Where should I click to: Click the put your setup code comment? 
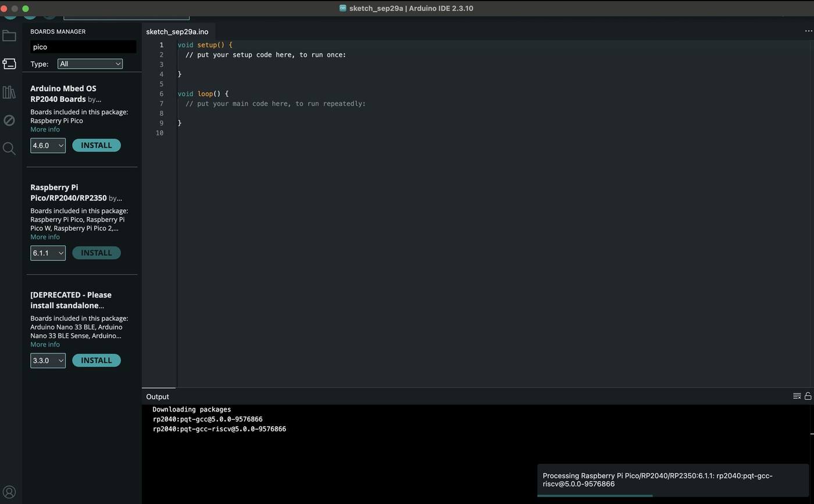click(266, 55)
